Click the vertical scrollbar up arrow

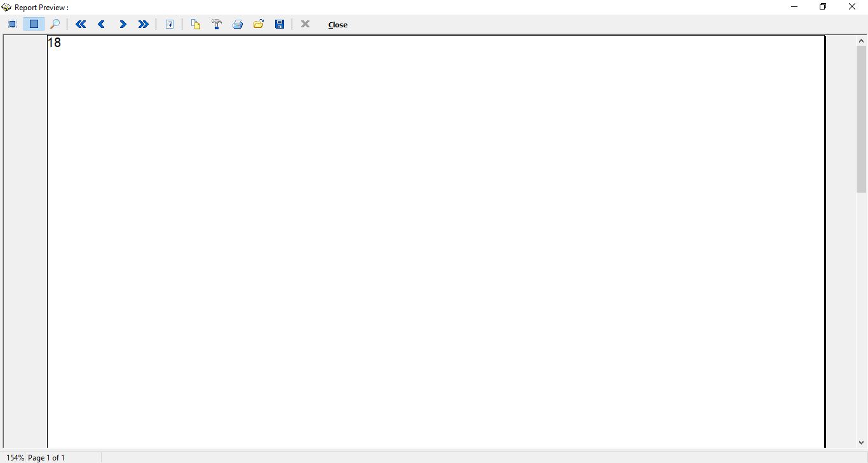(862, 41)
